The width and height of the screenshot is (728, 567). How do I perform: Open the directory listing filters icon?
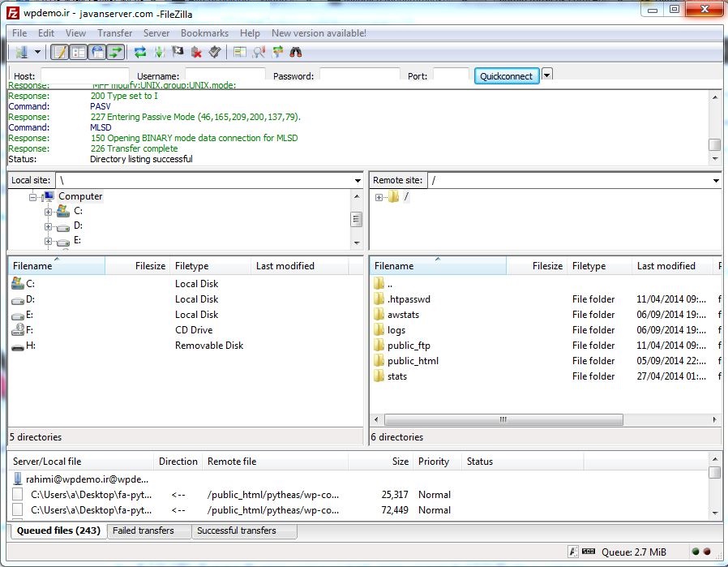(x=240, y=52)
